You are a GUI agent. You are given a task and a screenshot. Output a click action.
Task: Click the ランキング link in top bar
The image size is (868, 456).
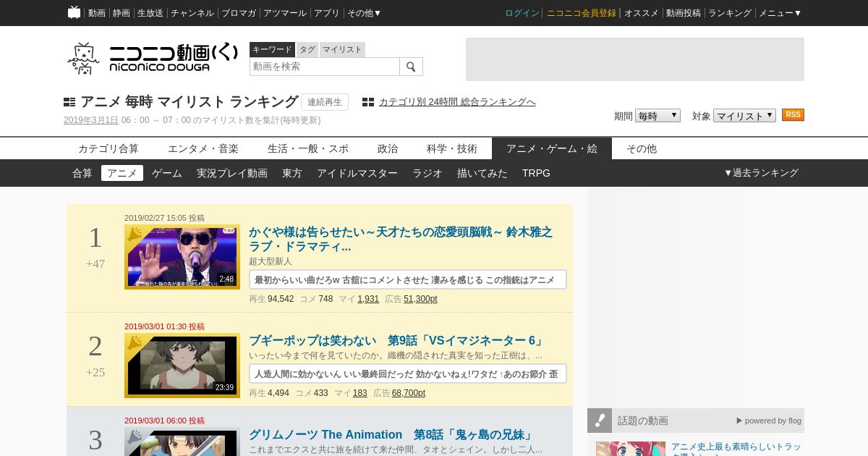point(730,13)
